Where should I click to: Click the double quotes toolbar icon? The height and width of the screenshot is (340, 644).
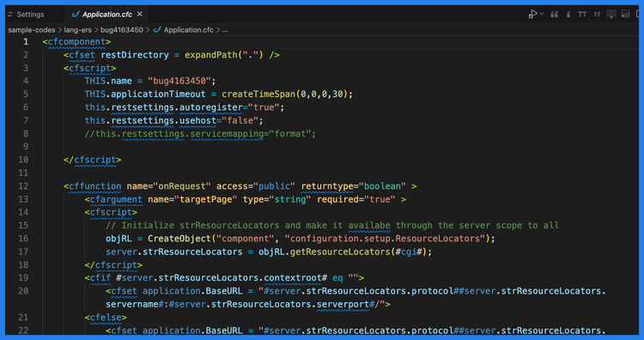pos(555,15)
